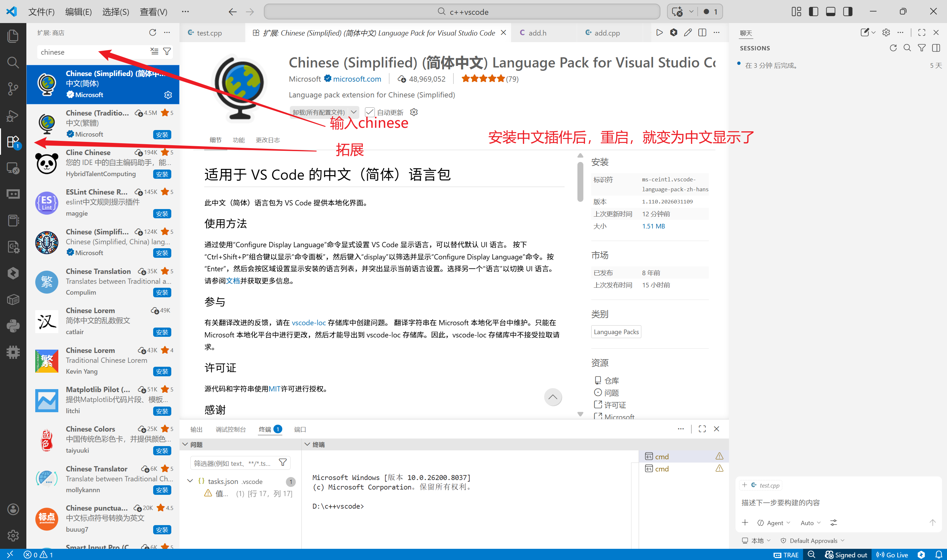Toggle the secondary side bar visibility

848,12
